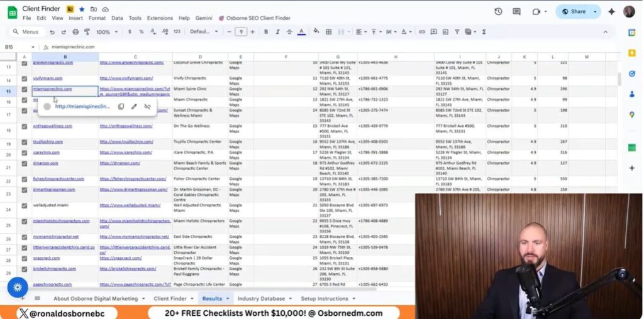Open the zoom 100% dropdown

(107, 31)
